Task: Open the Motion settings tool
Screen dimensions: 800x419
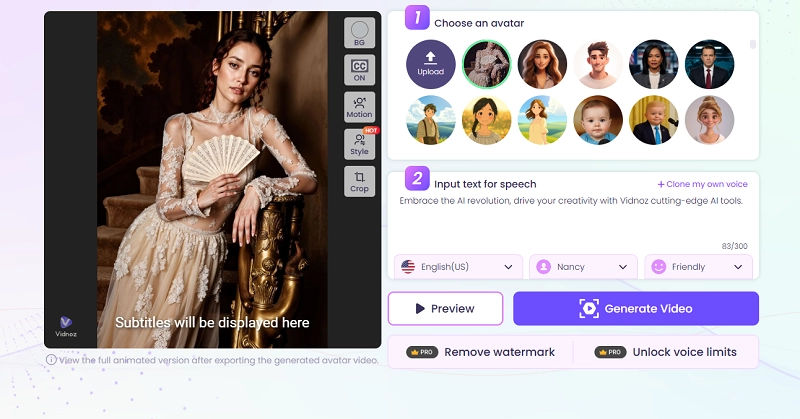Action: tap(359, 107)
